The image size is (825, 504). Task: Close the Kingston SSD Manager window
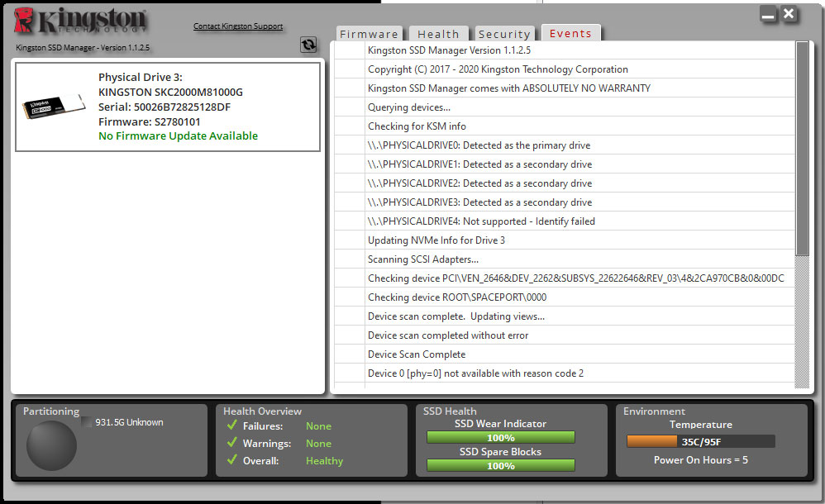click(x=788, y=14)
